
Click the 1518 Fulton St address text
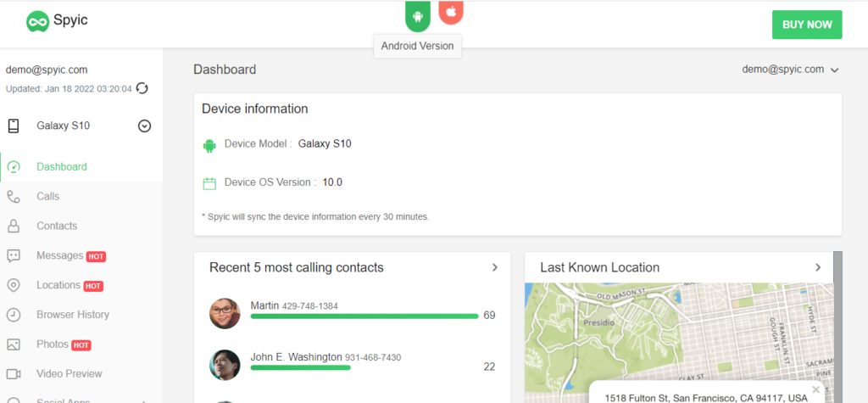pyautogui.click(x=706, y=398)
